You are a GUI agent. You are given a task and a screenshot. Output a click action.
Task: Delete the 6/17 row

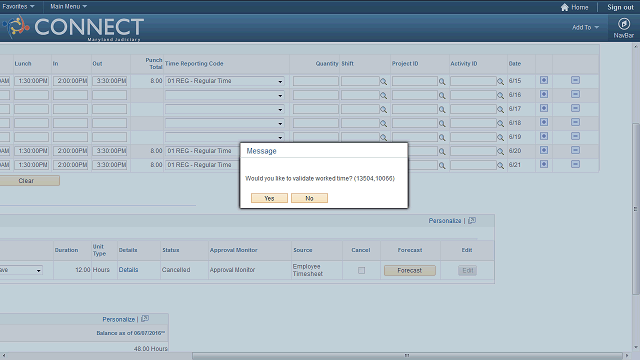click(x=575, y=108)
